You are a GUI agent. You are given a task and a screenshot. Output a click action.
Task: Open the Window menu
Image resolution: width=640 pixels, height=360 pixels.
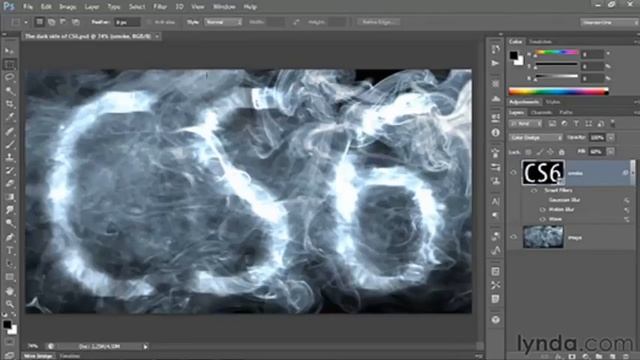224,7
